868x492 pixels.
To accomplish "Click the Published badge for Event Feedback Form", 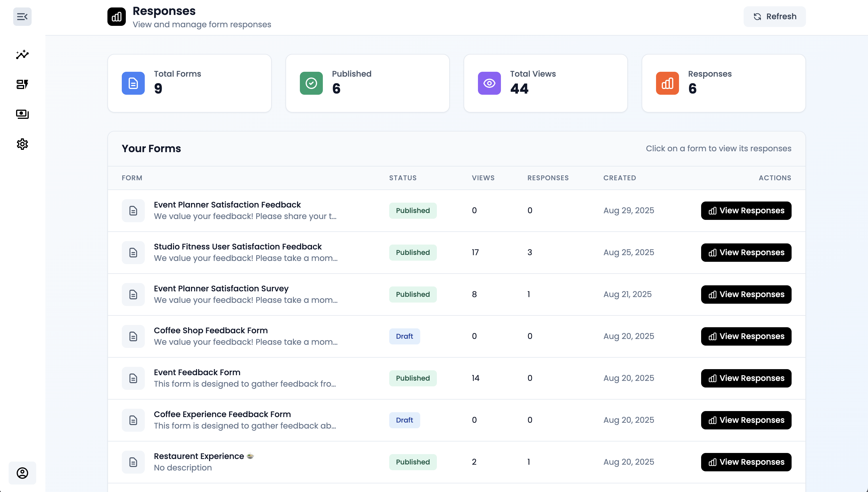I will [x=413, y=378].
